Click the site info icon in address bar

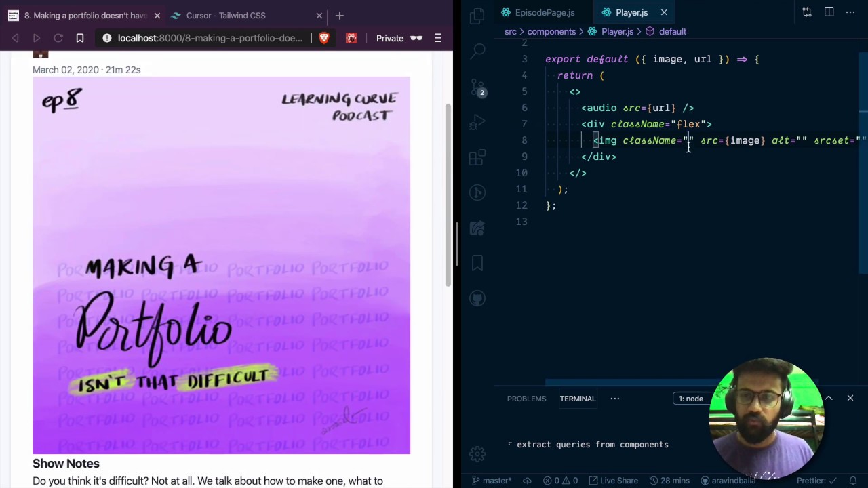[106, 38]
